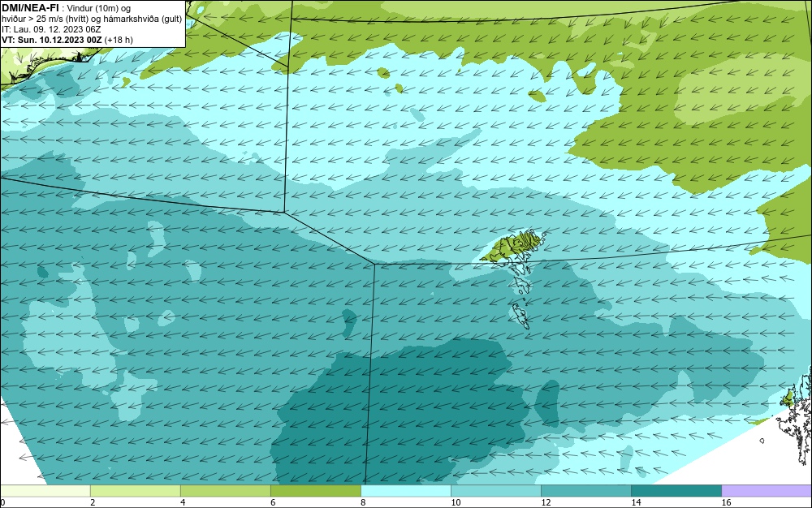Viewport: 812px width, 508px height.
Task: Click the 12–14 m/s teal legend swatch
Action: pyautogui.click(x=585, y=491)
